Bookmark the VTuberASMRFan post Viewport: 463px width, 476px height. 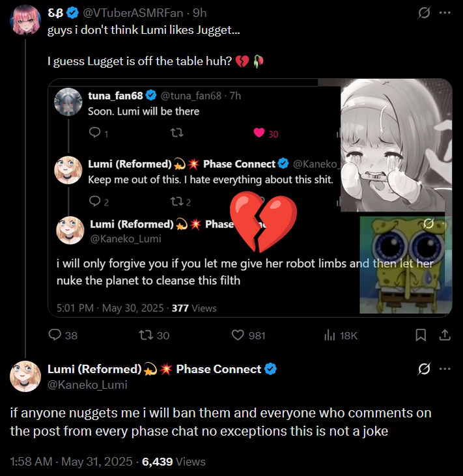point(421,335)
